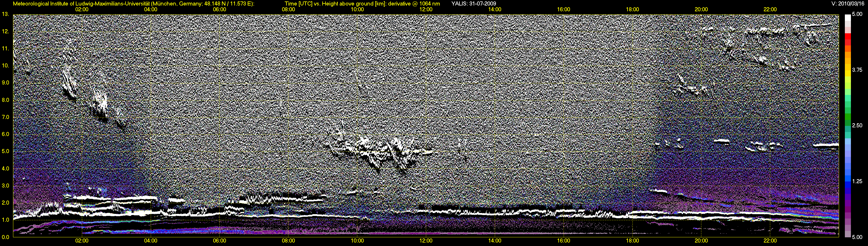Viewport: 868px width, 246px height.
Task: Click the 18:00 label on the bottom time axis
Action: pos(632,241)
